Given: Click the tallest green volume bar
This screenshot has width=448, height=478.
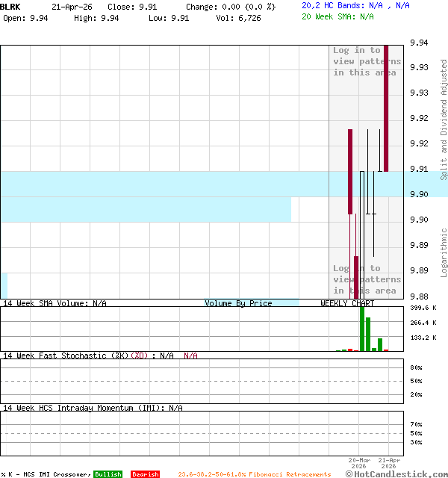Looking at the screenshot, I should coord(362,328).
